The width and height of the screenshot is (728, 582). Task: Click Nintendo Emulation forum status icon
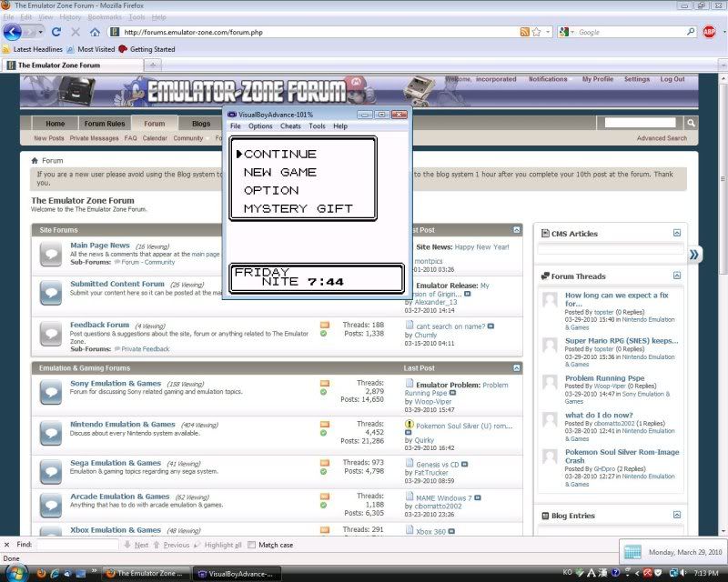pyautogui.click(x=51, y=434)
